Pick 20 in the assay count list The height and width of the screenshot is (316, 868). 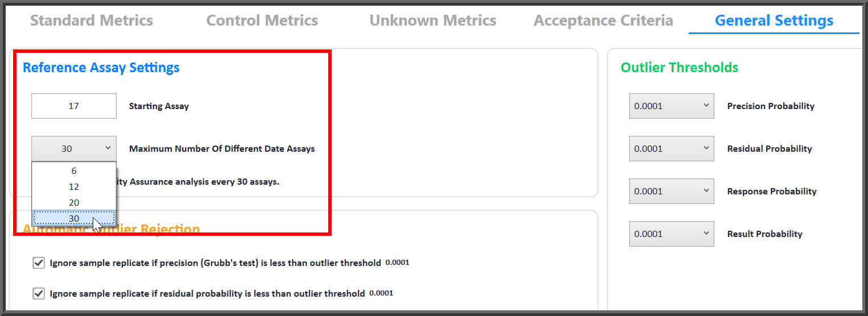(74, 203)
